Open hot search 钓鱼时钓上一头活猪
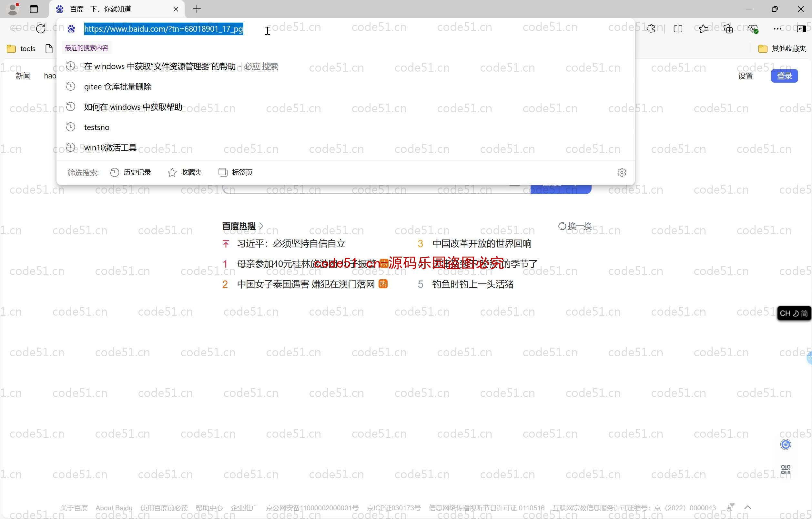The width and height of the screenshot is (812, 519). pos(473,284)
